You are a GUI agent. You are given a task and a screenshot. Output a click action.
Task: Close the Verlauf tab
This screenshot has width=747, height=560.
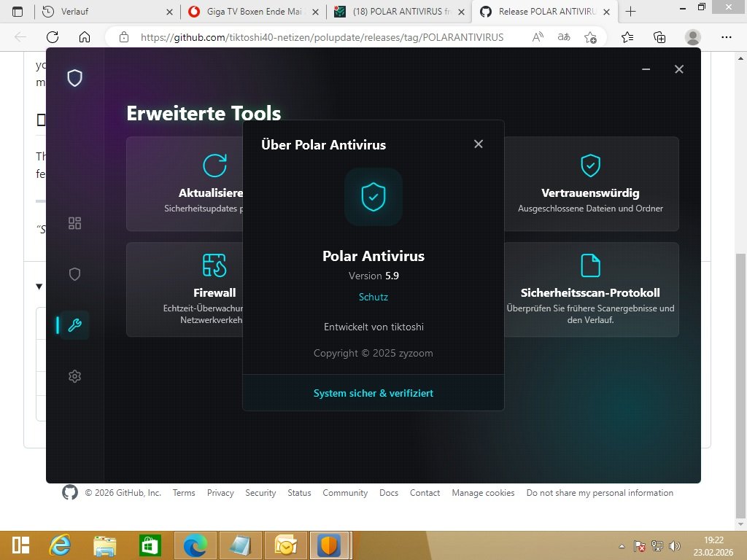tap(169, 12)
